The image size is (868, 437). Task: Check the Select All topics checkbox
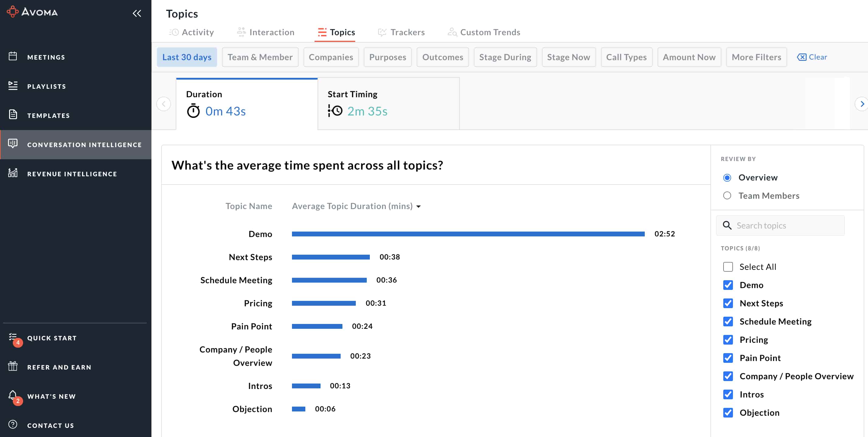[x=728, y=267]
